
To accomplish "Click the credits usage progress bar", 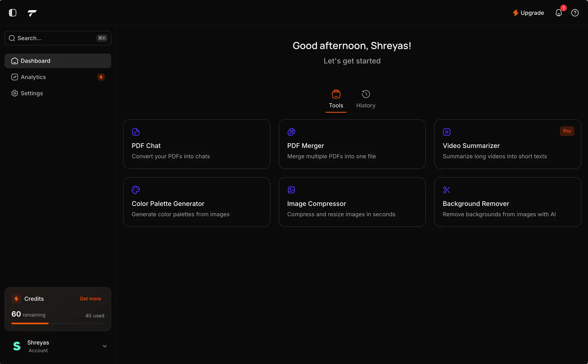I will [x=58, y=324].
